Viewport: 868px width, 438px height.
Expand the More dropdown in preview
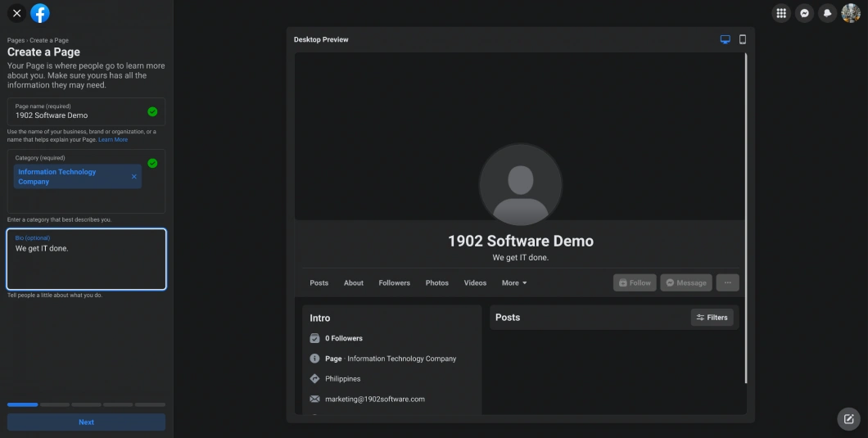point(514,283)
